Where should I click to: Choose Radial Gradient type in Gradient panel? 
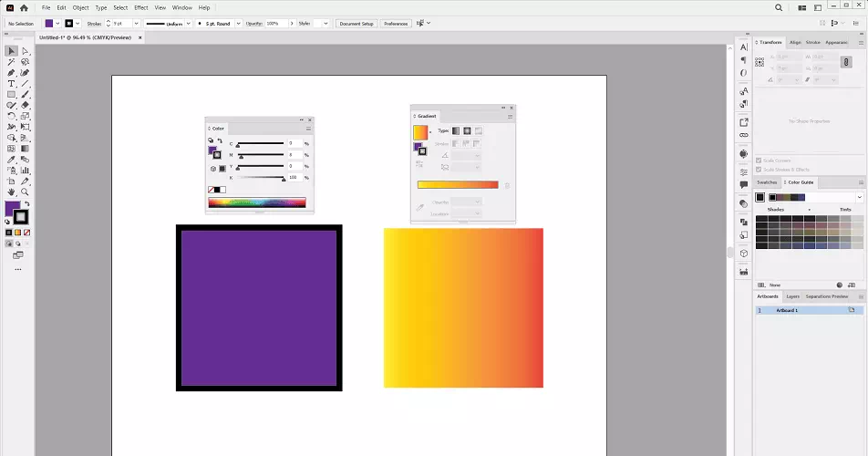coord(467,130)
